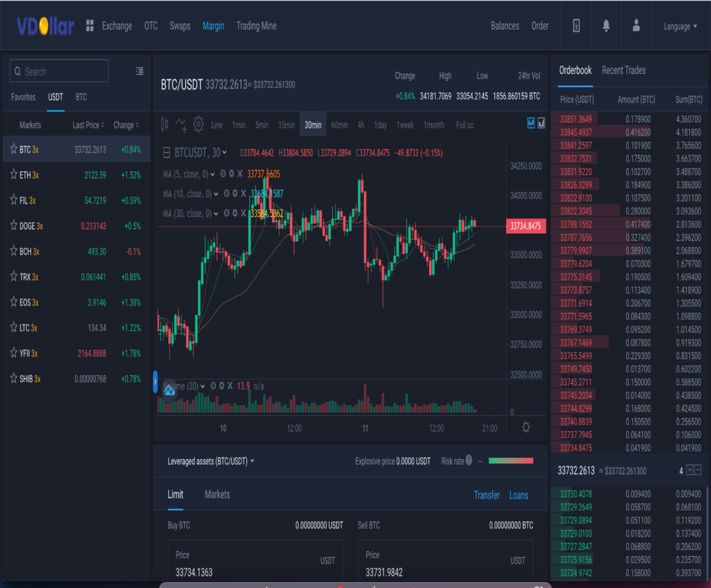Open Order page link
The height and width of the screenshot is (588, 711).
[x=540, y=25]
